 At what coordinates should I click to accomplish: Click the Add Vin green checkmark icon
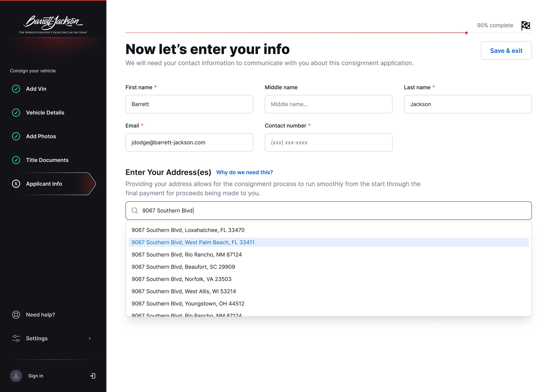coord(16,89)
